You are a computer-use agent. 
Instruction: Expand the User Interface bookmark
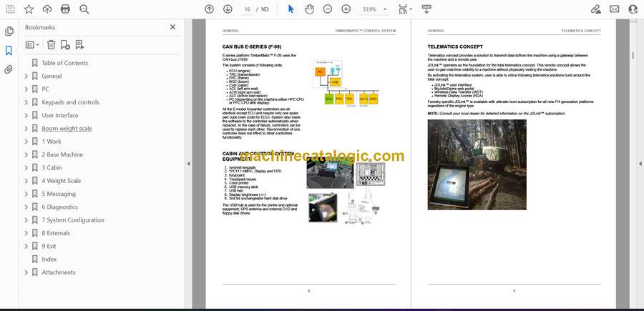pyautogui.click(x=26, y=115)
